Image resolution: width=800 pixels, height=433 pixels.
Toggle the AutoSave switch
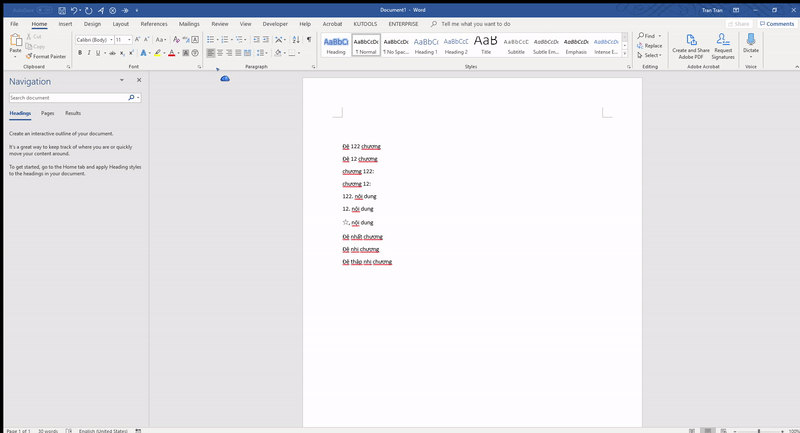coord(42,9)
